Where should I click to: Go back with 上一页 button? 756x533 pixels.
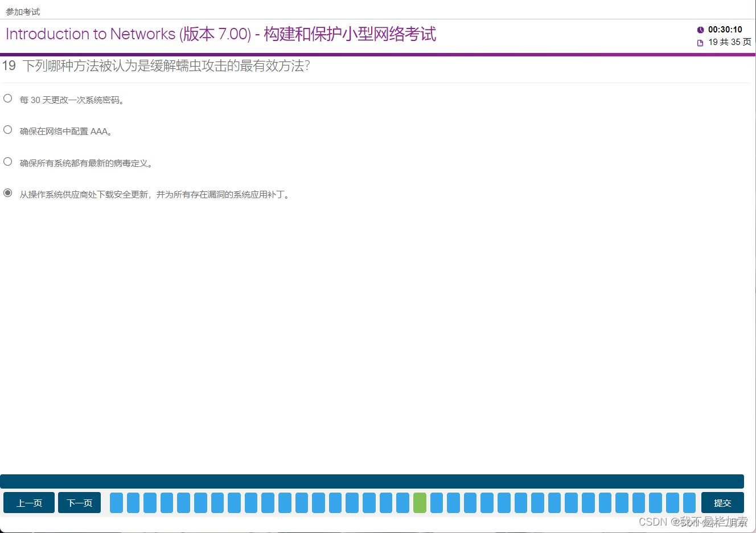click(29, 503)
